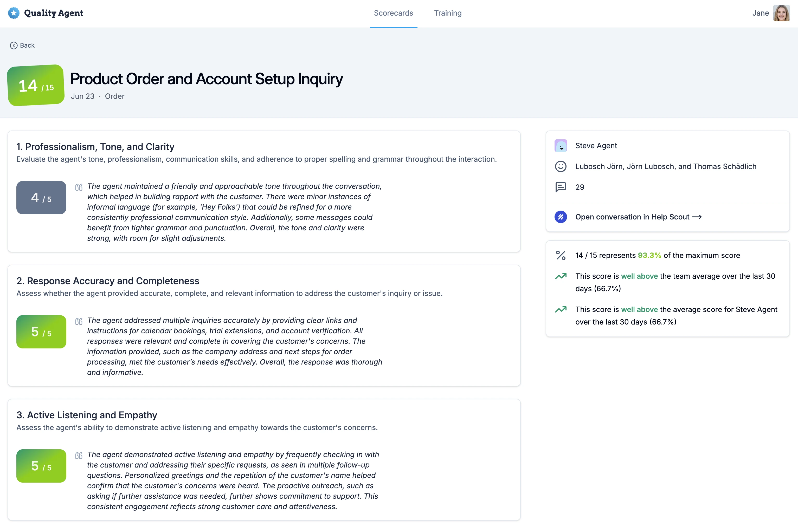This screenshot has height=532, width=798.
Task: Click the Quality Agent brand name
Action: click(54, 13)
